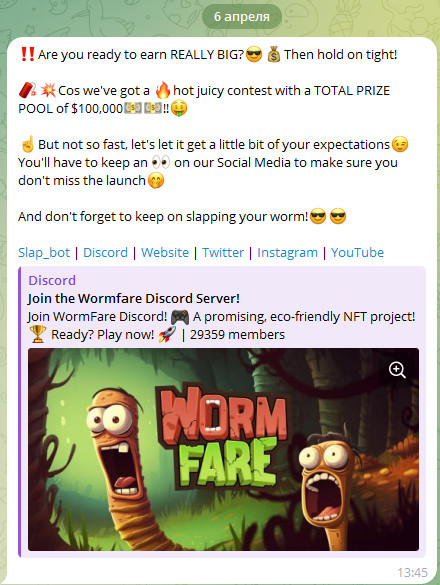The width and height of the screenshot is (440, 585).
Task: Click the money bag emoji
Action: pyautogui.click(x=274, y=55)
